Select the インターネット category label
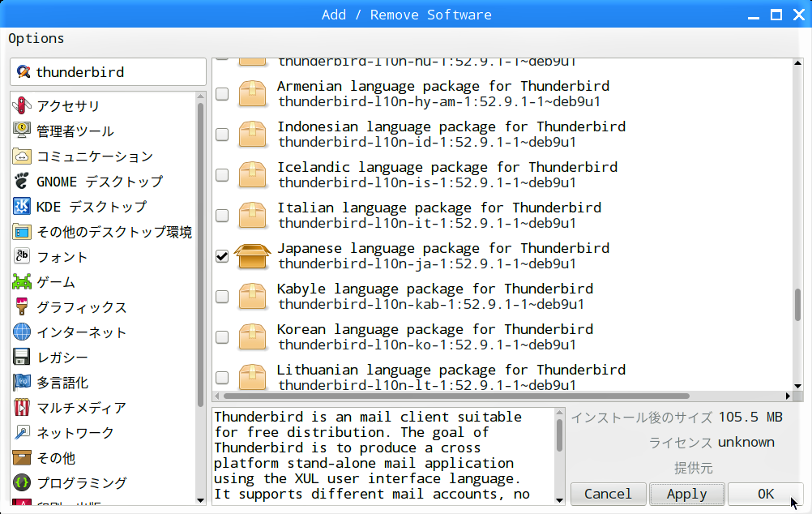812x514 pixels. point(81,332)
